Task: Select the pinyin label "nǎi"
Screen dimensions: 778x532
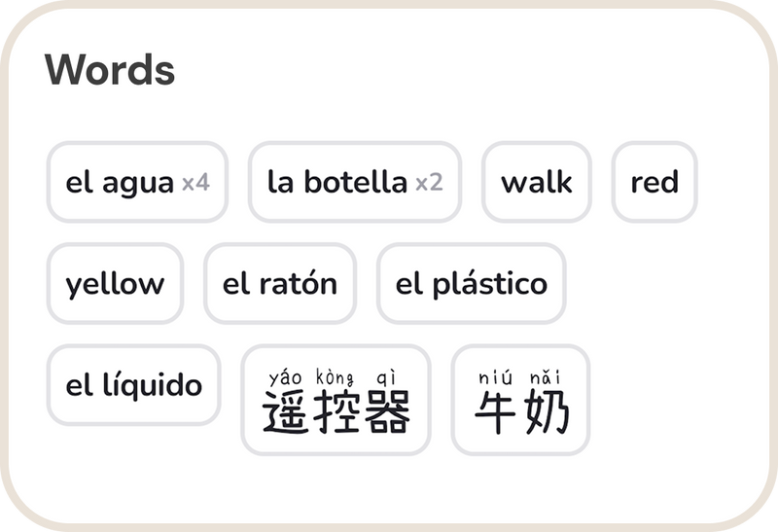Action: [546, 377]
